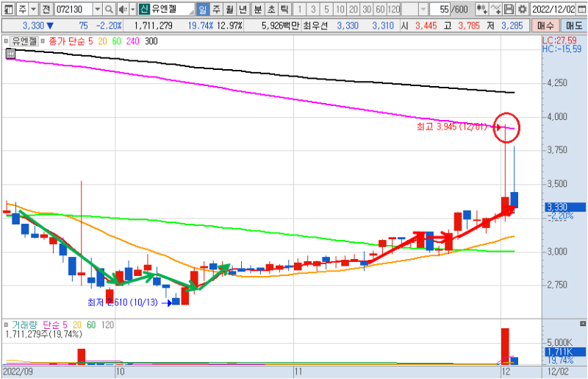Click the 최우선 best quote label

315,26
